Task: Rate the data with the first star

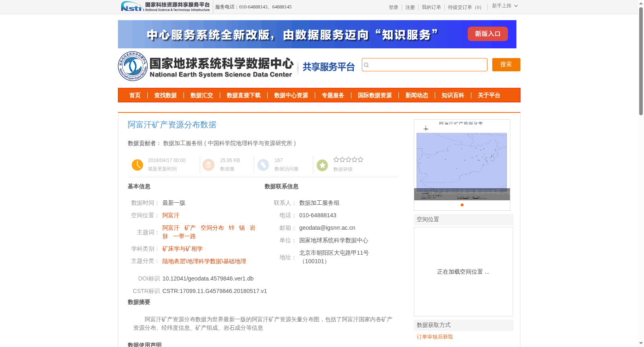Action: click(336, 160)
